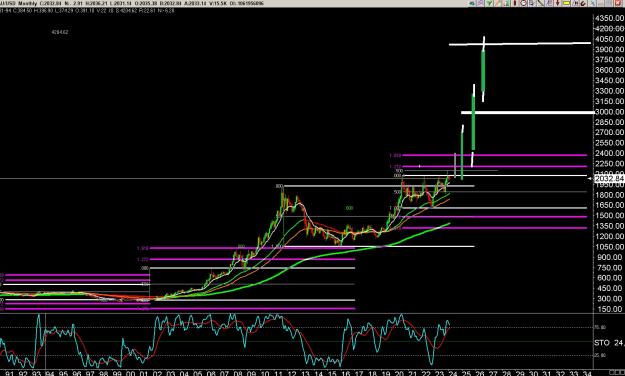Click year label 34 on time axis
The image size is (625, 376).
587,373
